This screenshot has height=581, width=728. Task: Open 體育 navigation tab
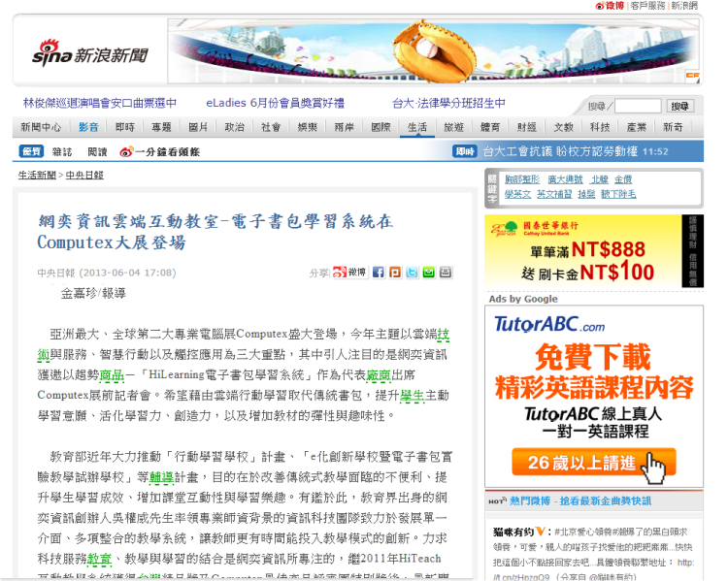coord(490,127)
